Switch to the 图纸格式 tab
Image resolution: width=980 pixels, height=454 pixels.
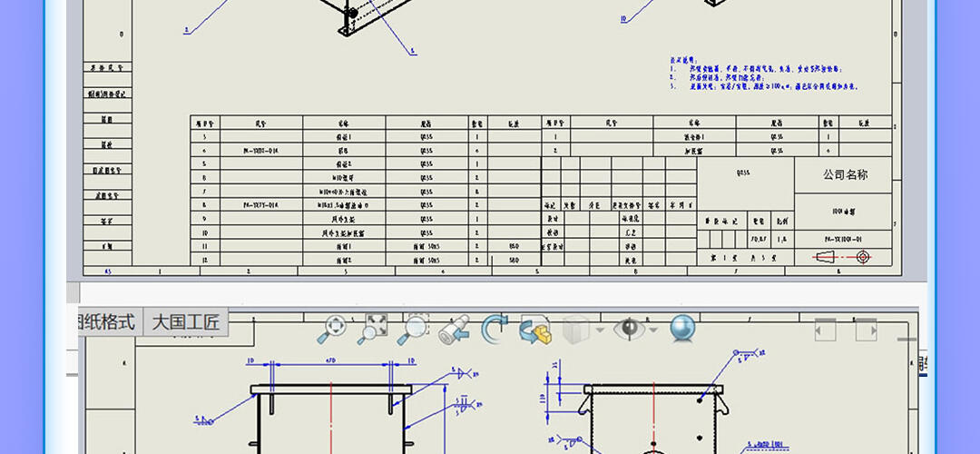click(109, 322)
